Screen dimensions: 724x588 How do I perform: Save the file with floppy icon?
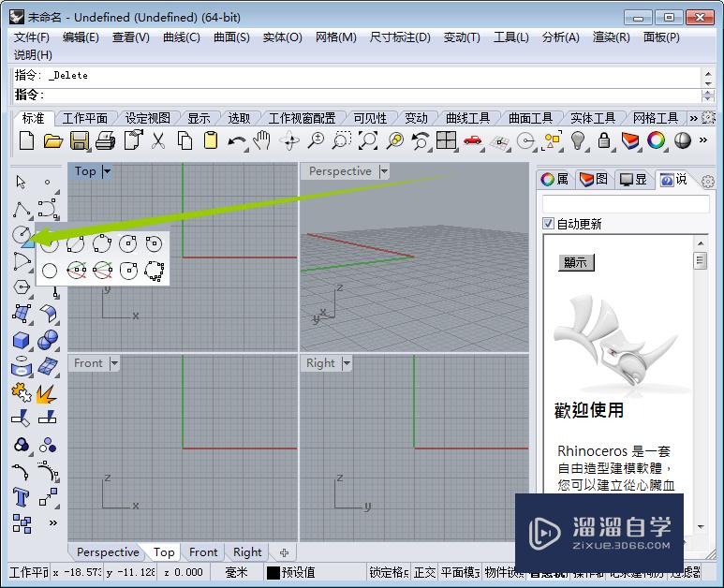pyautogui.click(x=80, y=140)
